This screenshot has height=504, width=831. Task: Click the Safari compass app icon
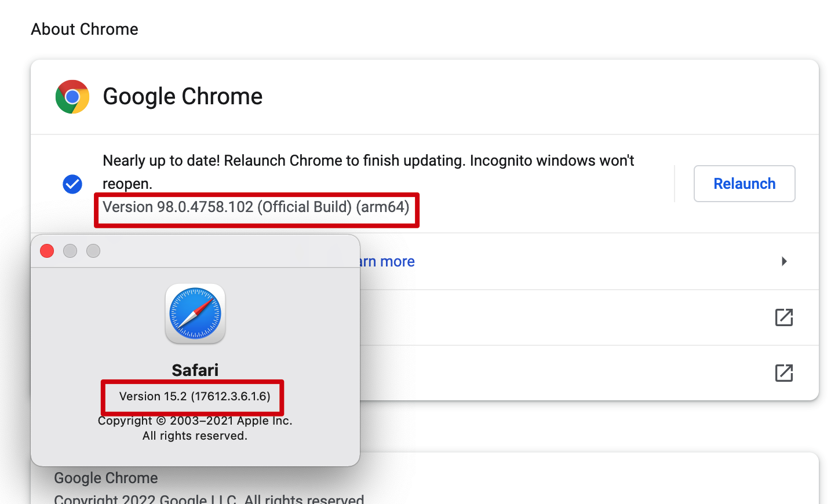click(195, 313)
